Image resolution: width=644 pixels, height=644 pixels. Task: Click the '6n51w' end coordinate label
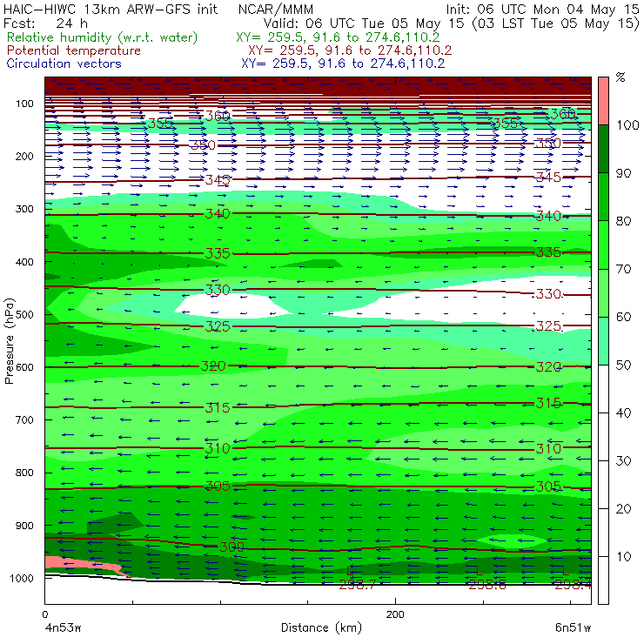573,627
